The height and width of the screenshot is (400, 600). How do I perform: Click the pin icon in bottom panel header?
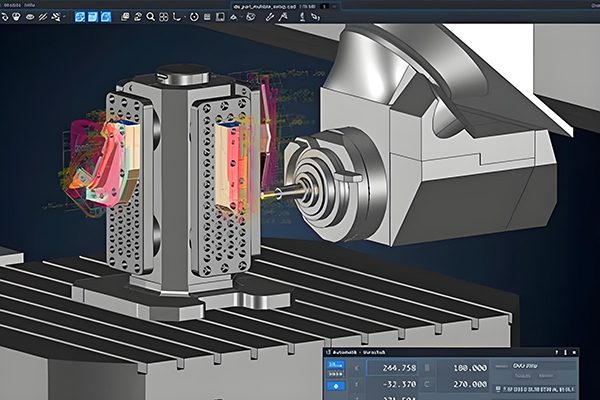(x=566, y=352)
